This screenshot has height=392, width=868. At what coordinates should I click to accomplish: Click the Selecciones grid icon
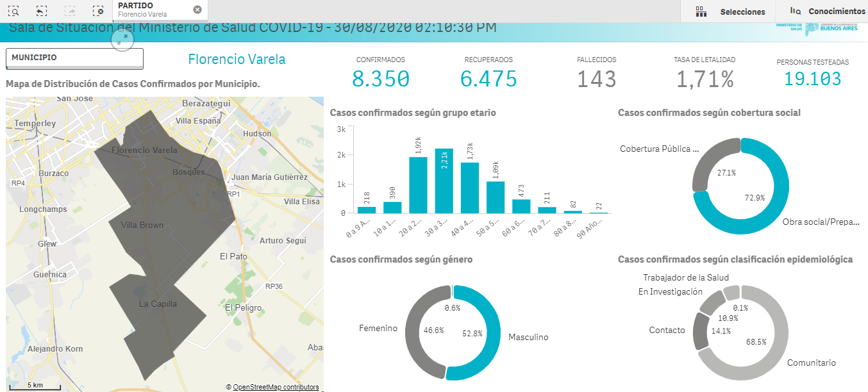coord(701,12)
